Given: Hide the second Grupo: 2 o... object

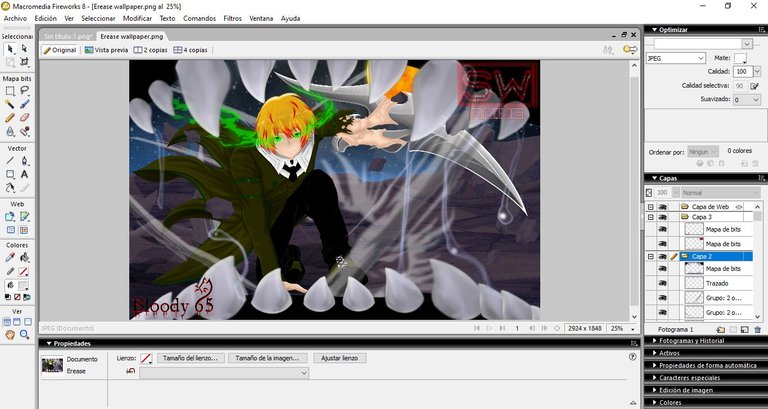Looking at the screenshot, I should coord(662,312).
